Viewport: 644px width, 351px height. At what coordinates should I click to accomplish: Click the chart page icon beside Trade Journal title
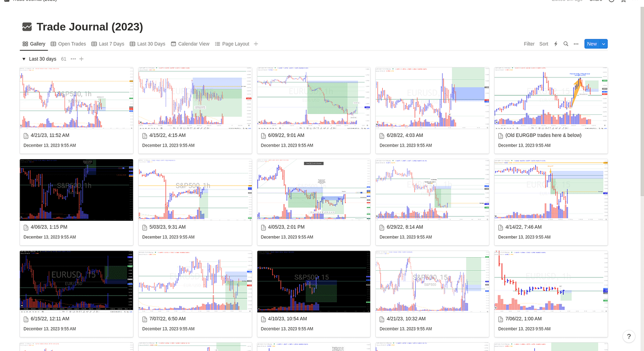27,27
